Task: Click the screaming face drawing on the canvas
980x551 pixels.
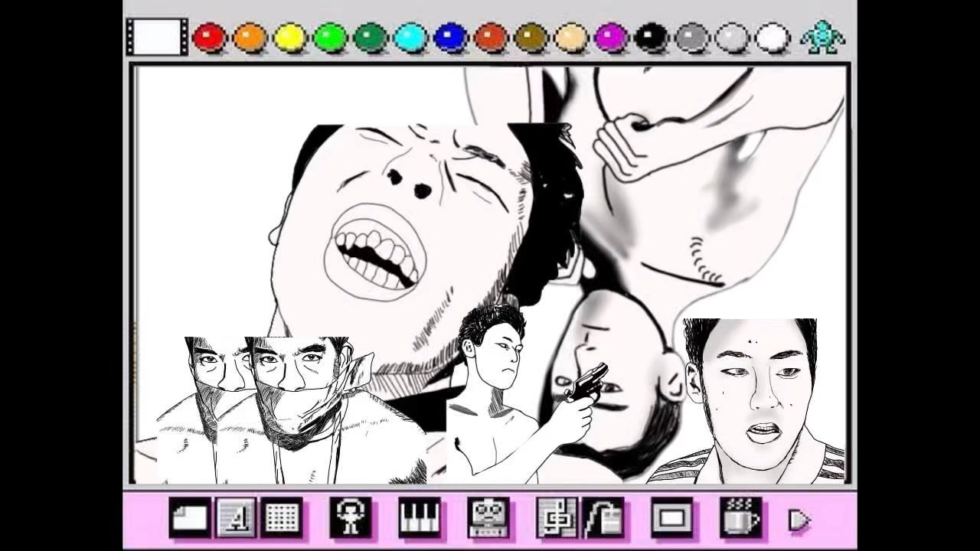Action: click(383, 222)
